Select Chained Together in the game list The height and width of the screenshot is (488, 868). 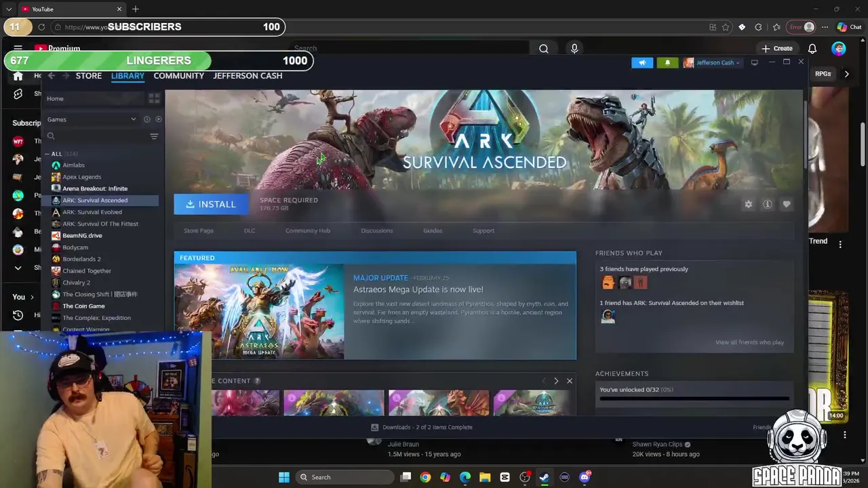pyautogui.click(x=87, y=270)
